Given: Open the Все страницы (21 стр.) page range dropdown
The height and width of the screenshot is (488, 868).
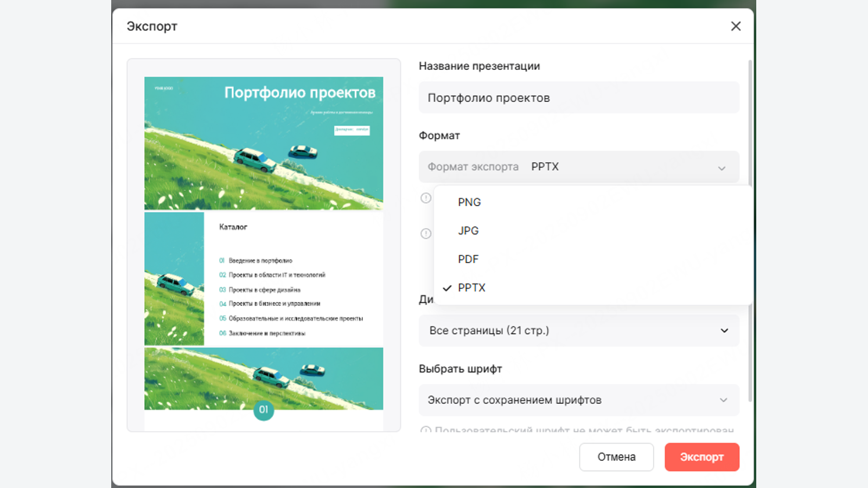Looking at the screenshot, I should pyautogui.click(x=579, y=331).
